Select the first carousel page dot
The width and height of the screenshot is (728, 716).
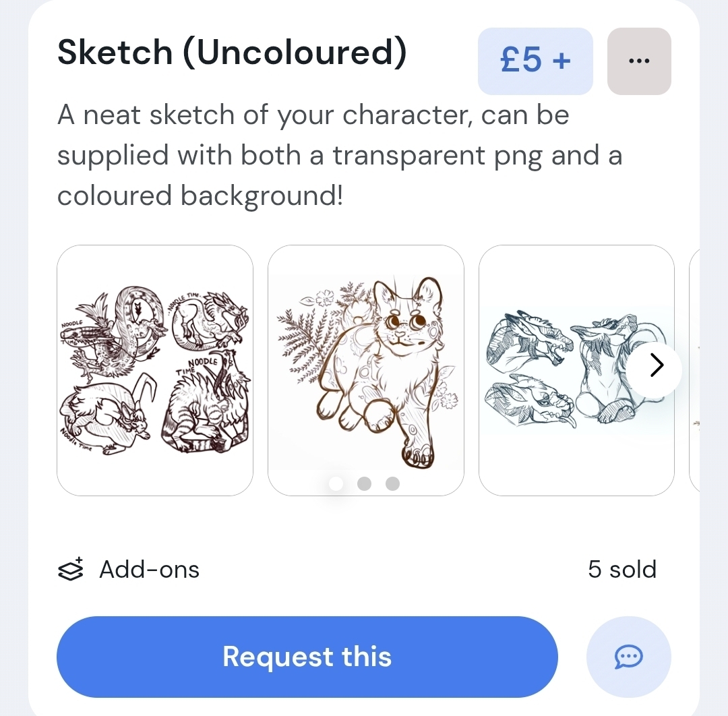(336, 483)
